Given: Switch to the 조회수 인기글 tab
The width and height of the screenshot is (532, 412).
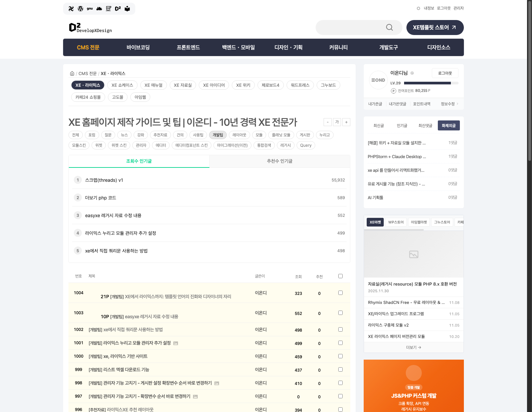Looking at the screenshot, I should click(139, 161).
